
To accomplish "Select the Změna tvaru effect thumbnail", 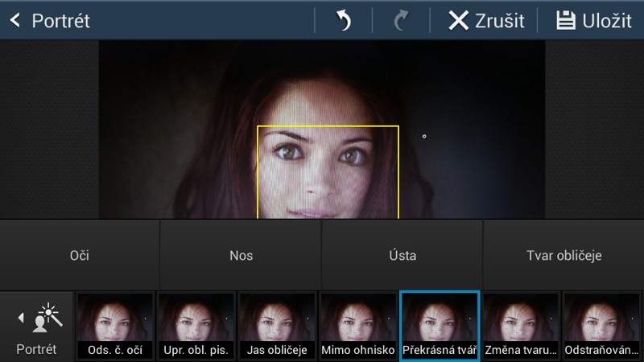I will [520, 327].
